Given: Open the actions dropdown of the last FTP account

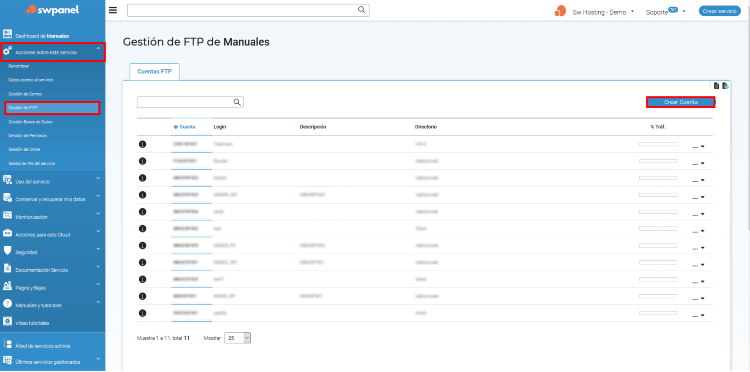Looking at the screenshot, I should pyautogui.click(x=698, y=316).
